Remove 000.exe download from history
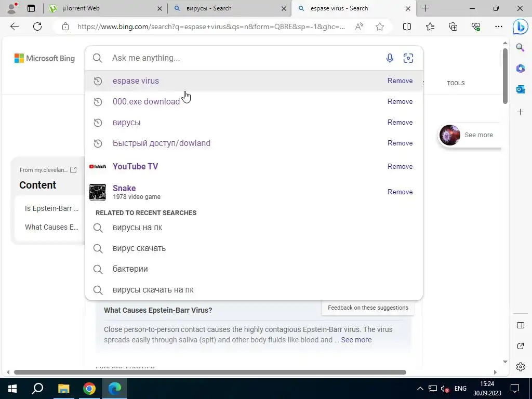 (400, 101)
